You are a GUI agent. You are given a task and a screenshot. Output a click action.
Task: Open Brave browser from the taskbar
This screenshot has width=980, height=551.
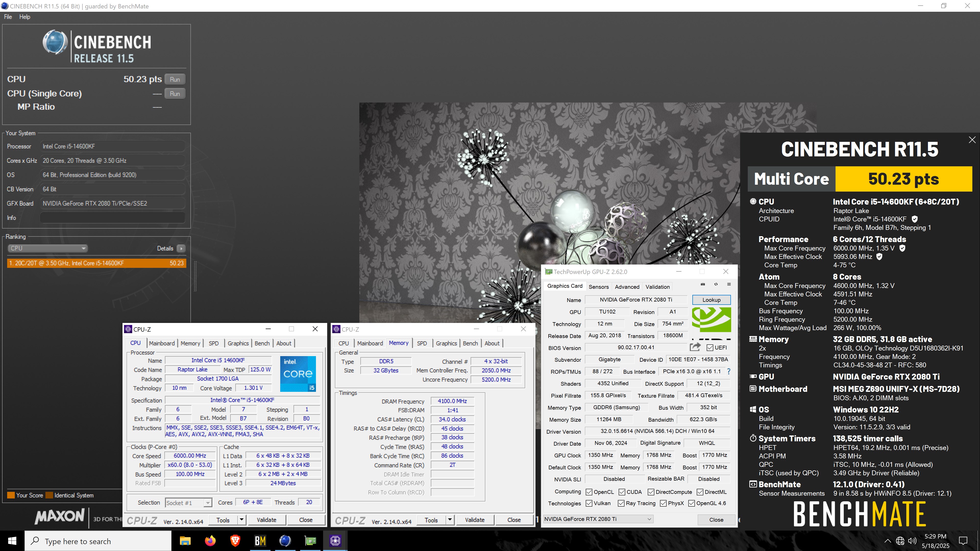coord(235,541)
